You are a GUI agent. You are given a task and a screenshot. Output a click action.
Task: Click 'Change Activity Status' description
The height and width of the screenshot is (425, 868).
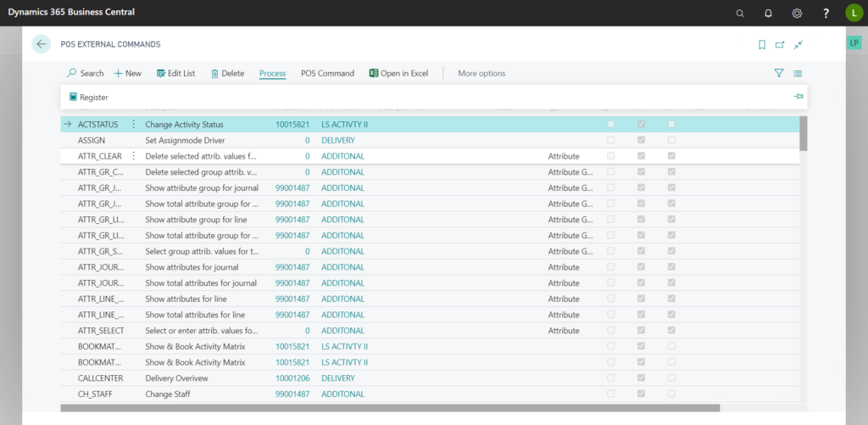[184, 125]
